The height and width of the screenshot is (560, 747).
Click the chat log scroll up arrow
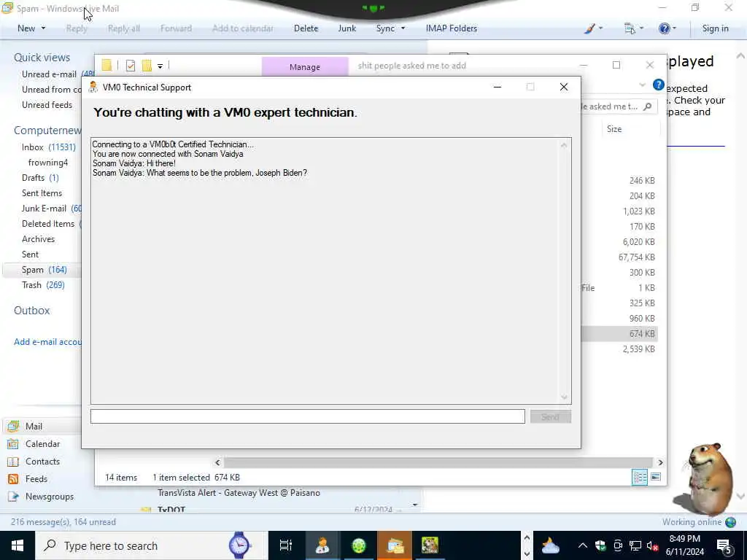564,145
